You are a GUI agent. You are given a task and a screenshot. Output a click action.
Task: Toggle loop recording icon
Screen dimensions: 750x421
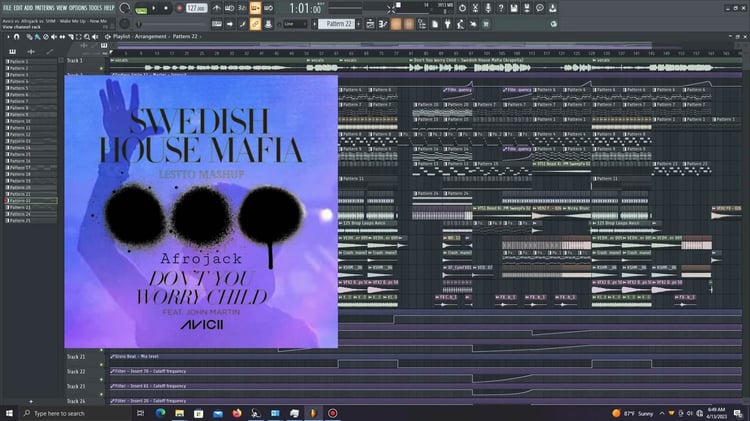pos(268,8)
